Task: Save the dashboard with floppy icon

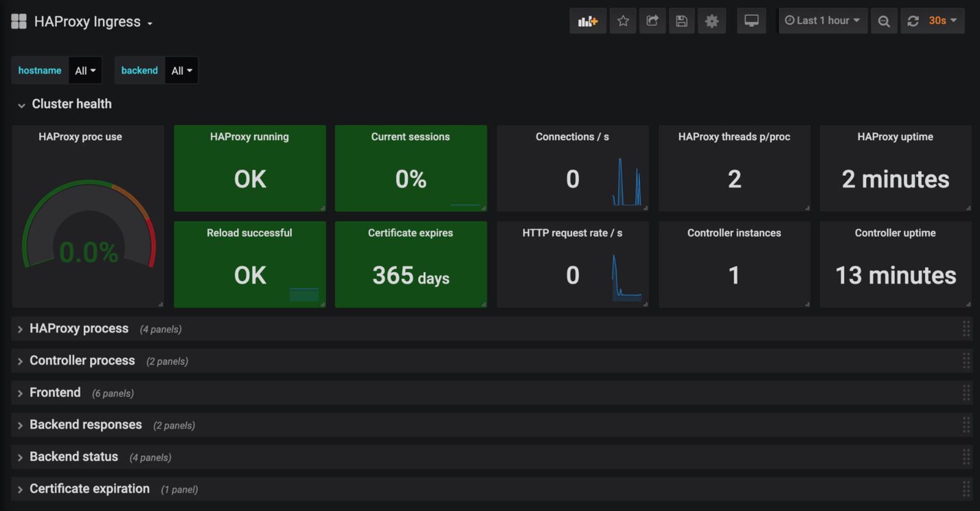Action: pyautogui.click(x=682, y=21)
